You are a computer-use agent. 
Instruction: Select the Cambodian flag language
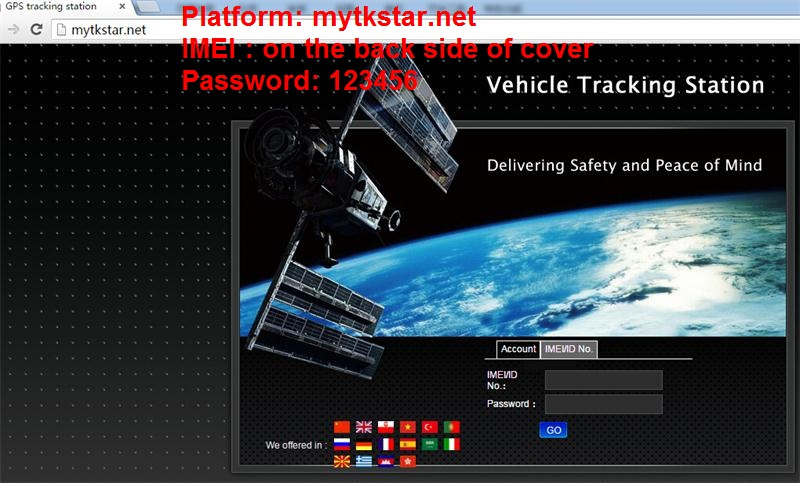click(x=386, y=462)
